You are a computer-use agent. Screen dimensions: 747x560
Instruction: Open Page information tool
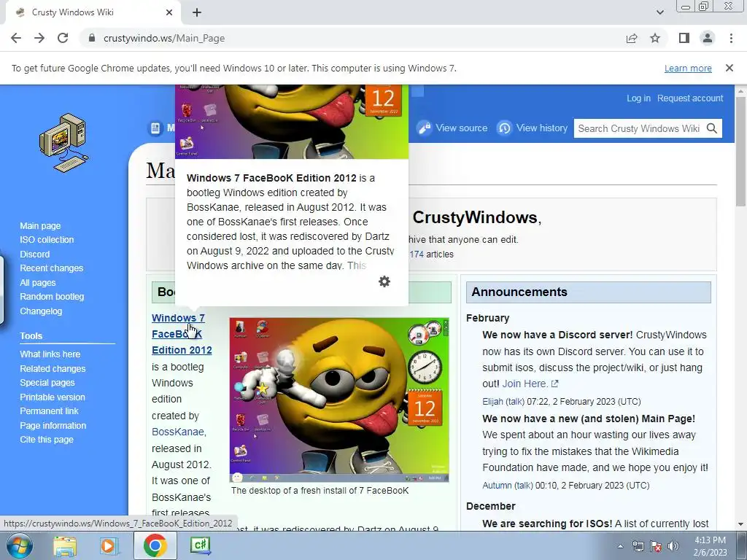click(x=53, y=426)
